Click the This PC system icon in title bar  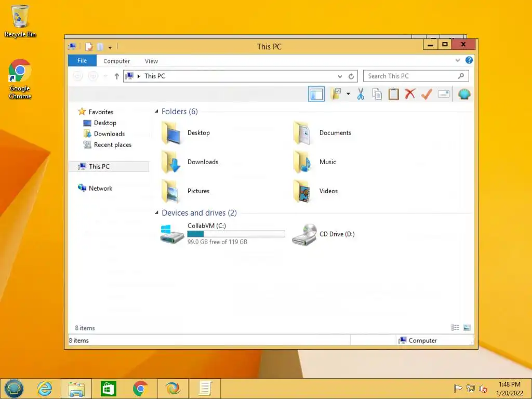tap(72, 46)
